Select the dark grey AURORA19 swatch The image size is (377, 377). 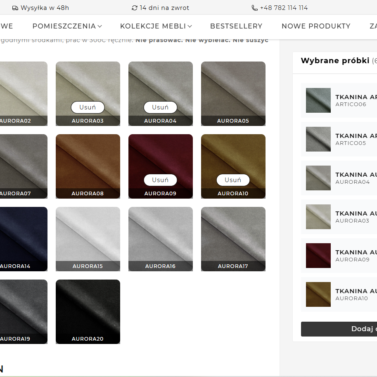[23, 312]
